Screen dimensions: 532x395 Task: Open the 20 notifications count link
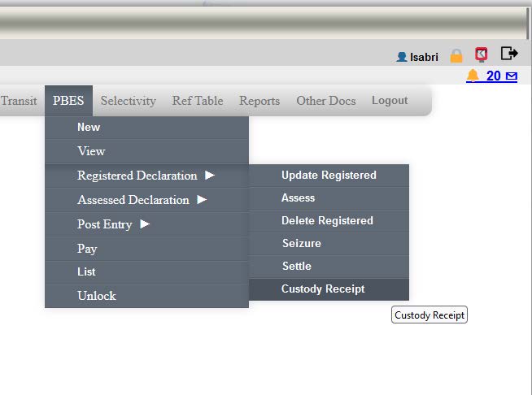point(493,76)
